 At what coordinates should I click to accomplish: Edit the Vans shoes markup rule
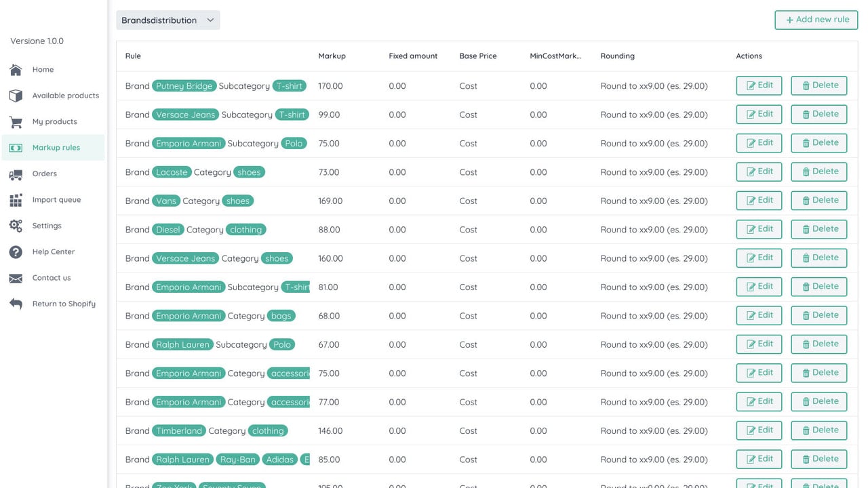[759, 201]
